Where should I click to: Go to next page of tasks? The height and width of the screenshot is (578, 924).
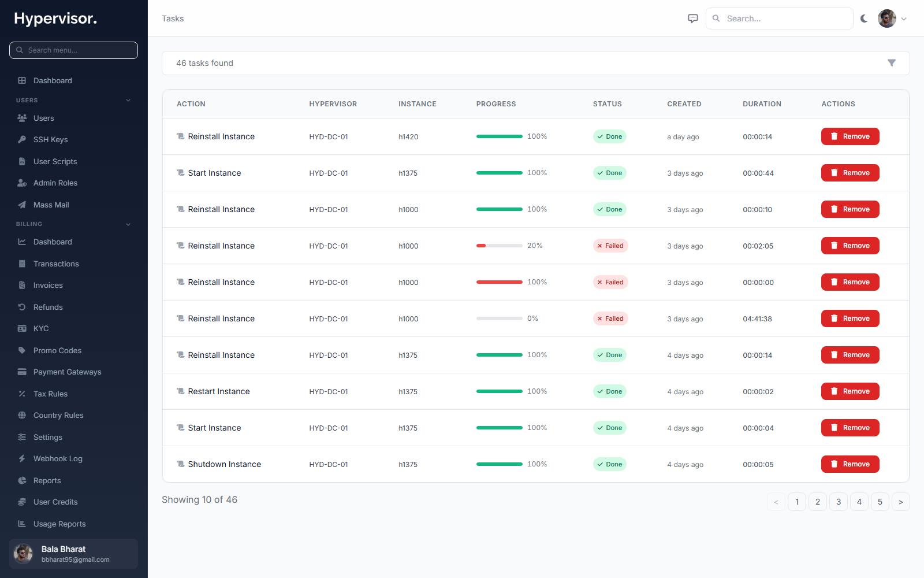pos(901,502)
